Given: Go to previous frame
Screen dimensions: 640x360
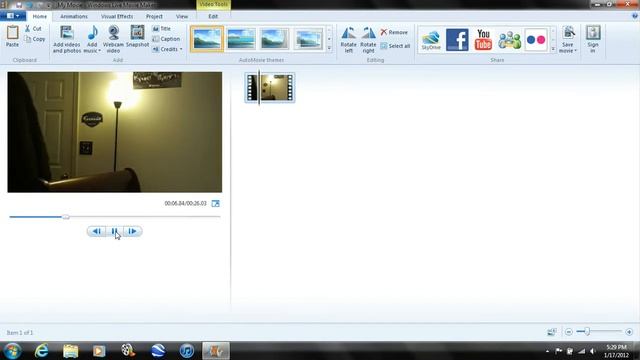Looking at the screenshot, I should coord(96,231).
